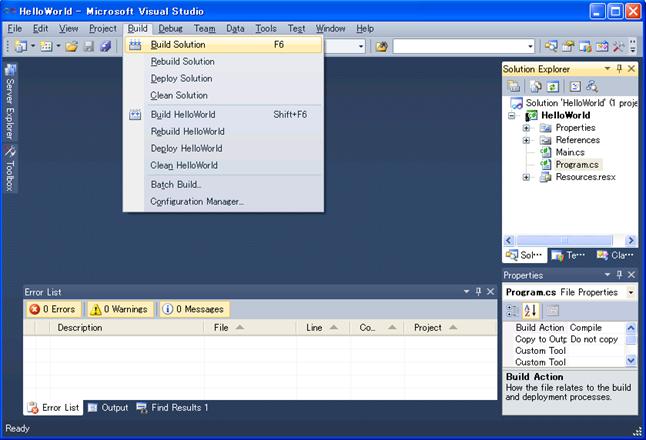The height and width of the screenshot is (440, 646).
Task: Toggle the 0 Messages filter
Action: point(195,309)
